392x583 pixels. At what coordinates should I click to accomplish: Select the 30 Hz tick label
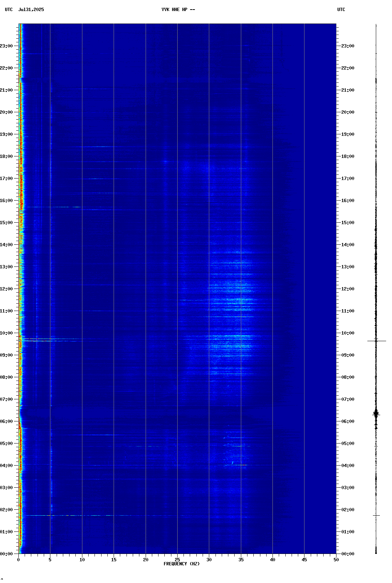(209, 560)
